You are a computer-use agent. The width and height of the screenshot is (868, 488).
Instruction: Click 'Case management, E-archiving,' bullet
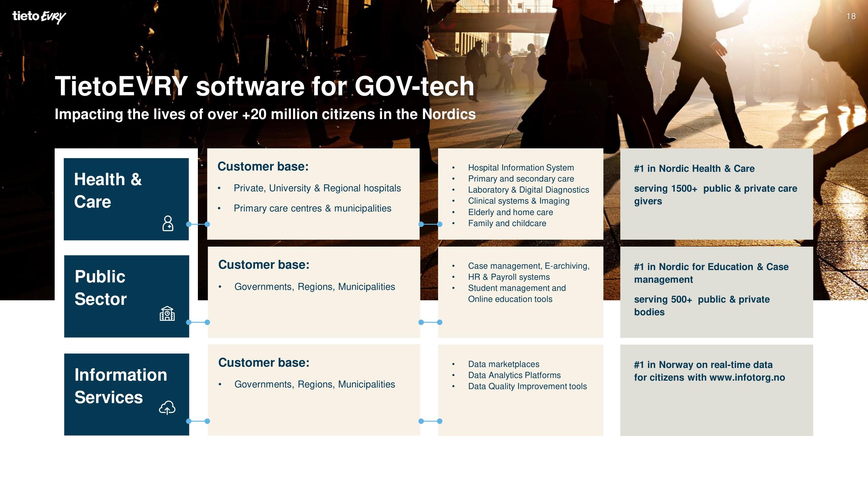pyautogui.click(x=529, y=266)
